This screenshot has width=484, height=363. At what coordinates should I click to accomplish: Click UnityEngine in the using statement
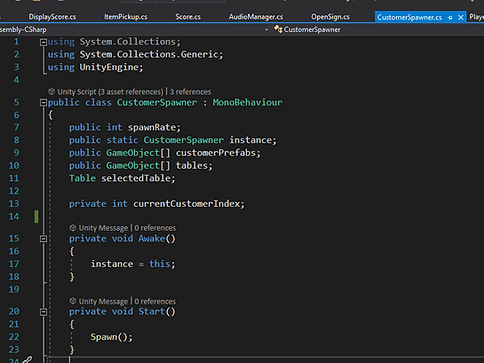tap(109, 67)
